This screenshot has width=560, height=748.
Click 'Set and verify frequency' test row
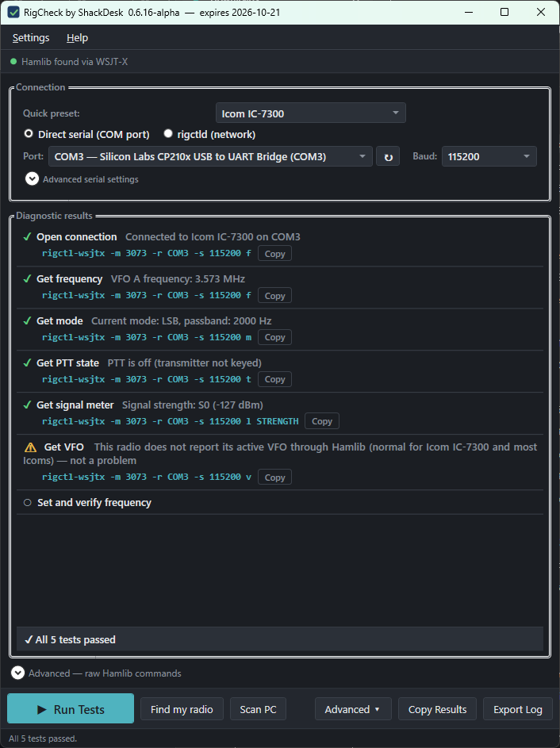280,502
